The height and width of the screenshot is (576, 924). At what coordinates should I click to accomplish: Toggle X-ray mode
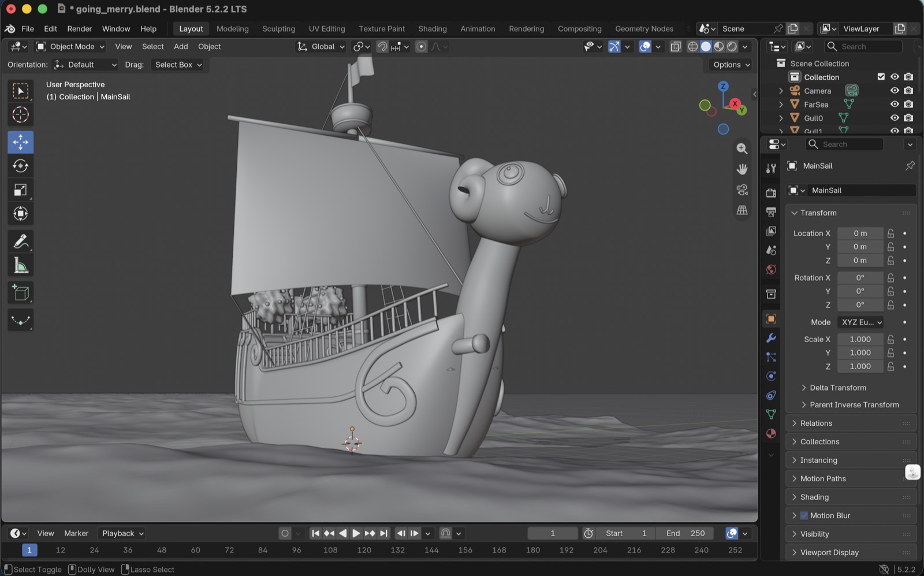tap(675, 47)
